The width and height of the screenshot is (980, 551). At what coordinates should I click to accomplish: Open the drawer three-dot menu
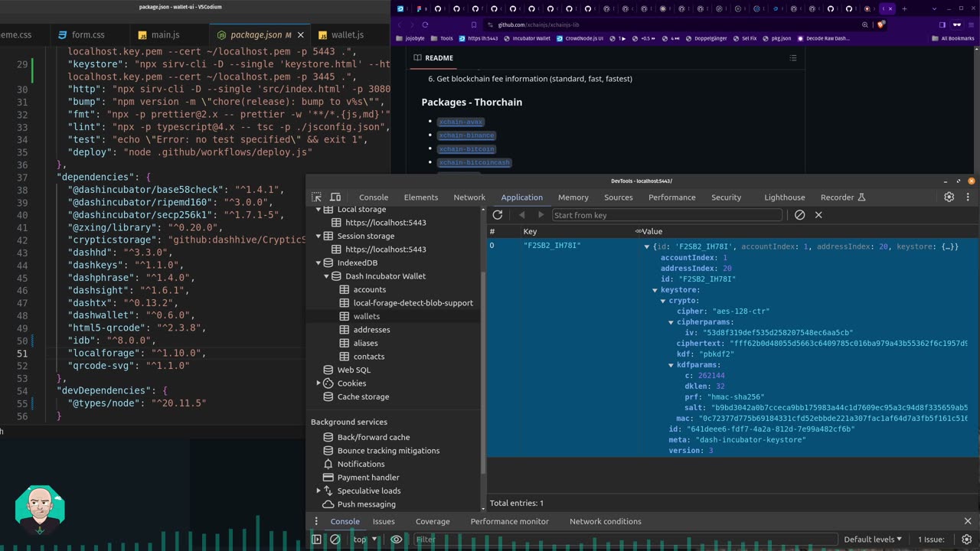click(316, 521)
